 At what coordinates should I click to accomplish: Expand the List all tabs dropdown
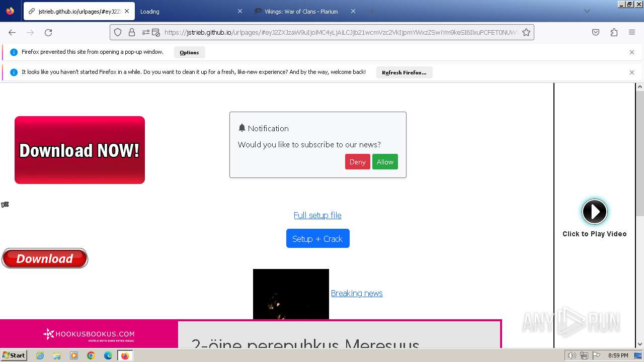tap(587, 11)
